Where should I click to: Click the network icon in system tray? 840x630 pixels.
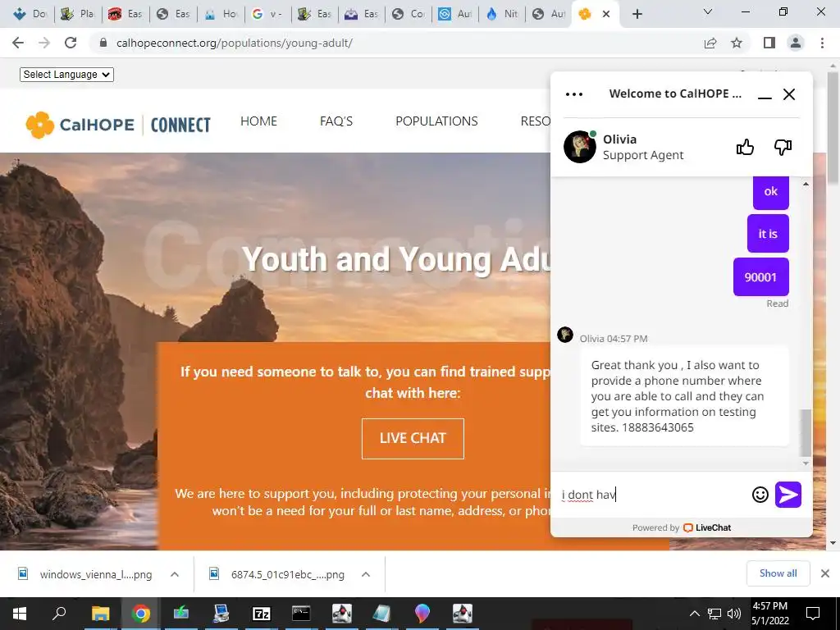coord(714,614)
